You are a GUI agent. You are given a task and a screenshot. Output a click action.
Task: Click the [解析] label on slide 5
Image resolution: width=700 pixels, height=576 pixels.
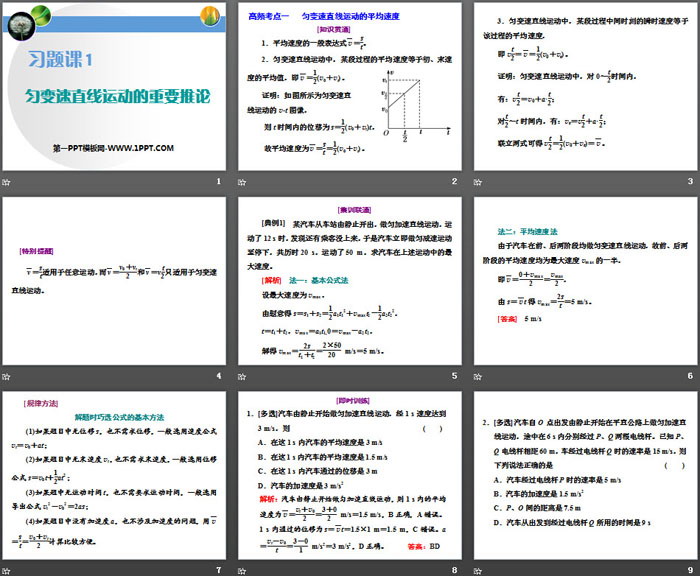pyautogui.click(x=271, y=280)
